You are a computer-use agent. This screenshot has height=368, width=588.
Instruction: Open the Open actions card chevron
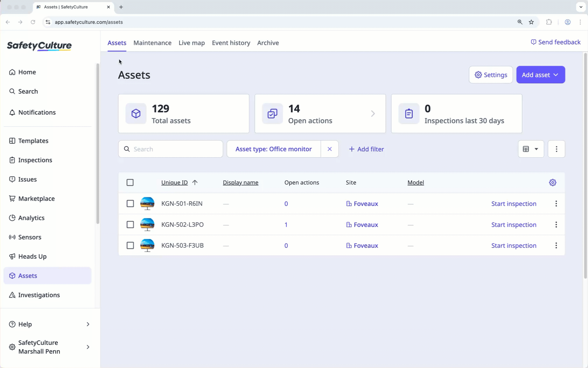pos(373,114)
